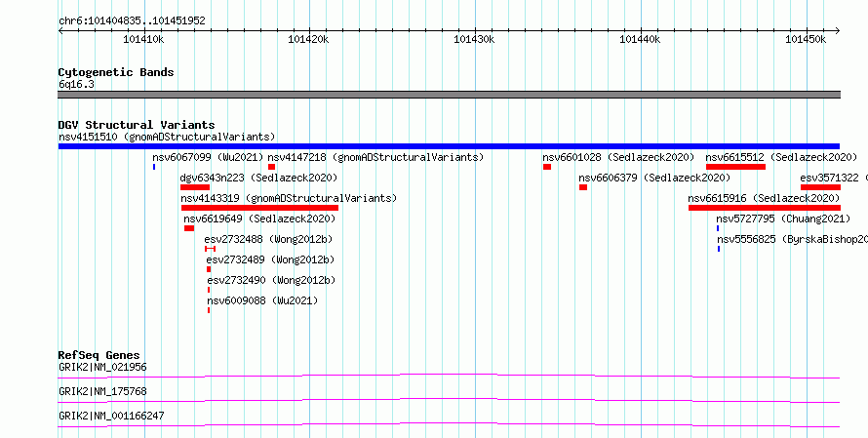
Task: Click the red nsv6009088 variant marker
Action: click(209, 310)
